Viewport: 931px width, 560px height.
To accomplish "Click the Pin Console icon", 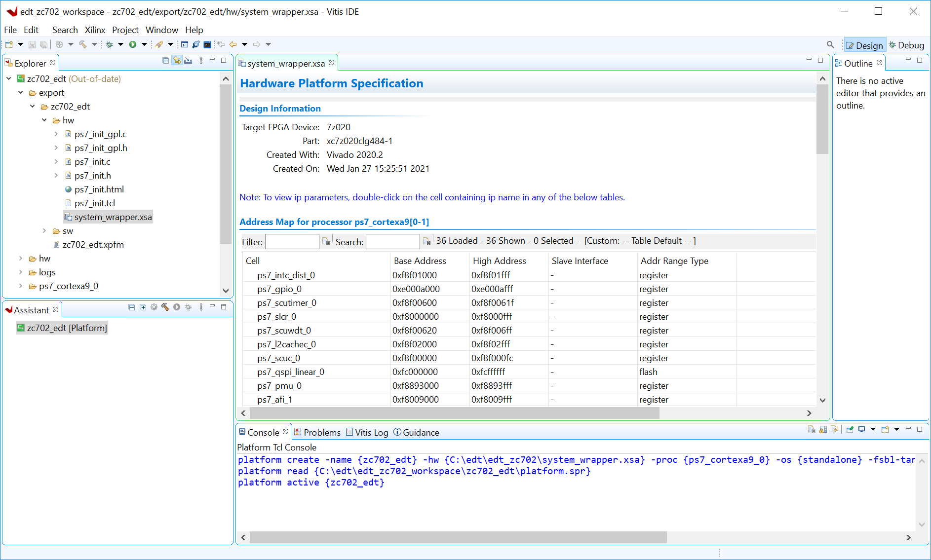I will coord(850,429).
